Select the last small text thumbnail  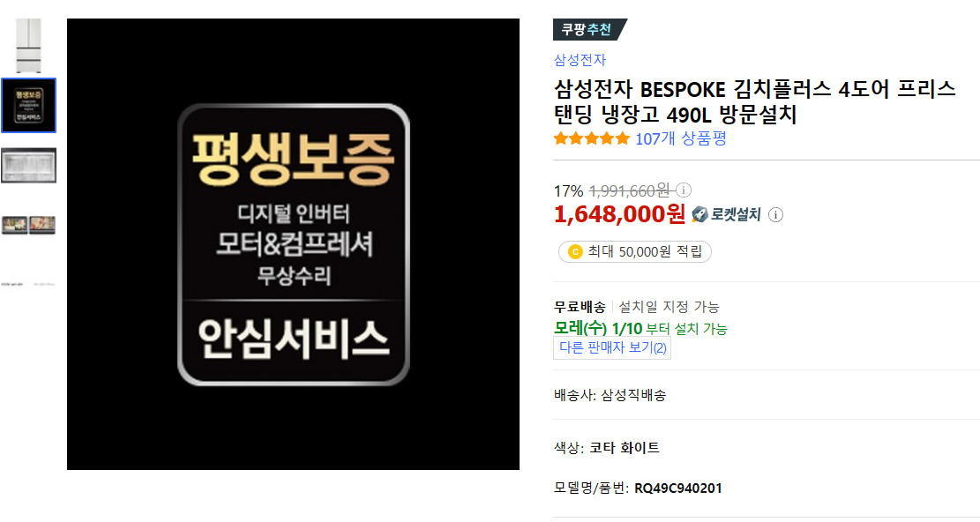pyautogui.click(x=29, y=284)
